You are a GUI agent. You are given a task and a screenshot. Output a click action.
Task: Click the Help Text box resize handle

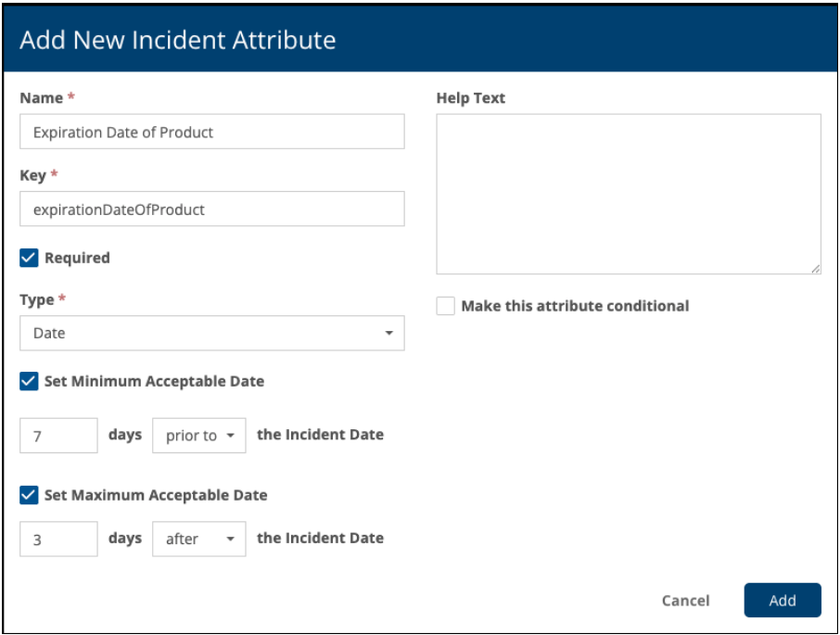coord(815,269)
